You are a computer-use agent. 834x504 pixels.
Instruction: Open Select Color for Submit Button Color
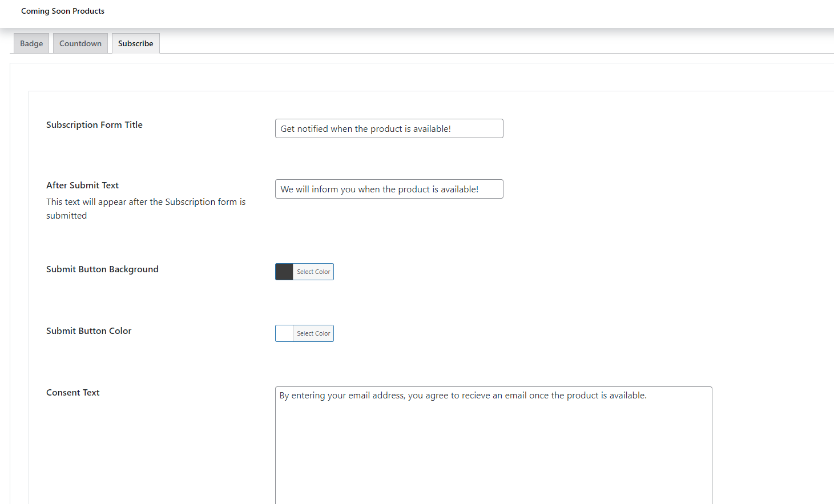pos(313,333)
